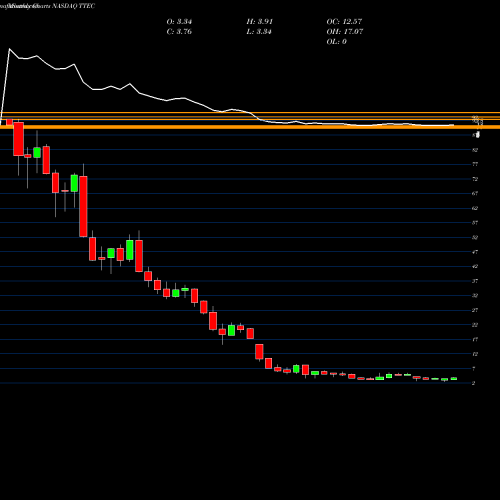Click the 77 price axis label

[475, 164]
